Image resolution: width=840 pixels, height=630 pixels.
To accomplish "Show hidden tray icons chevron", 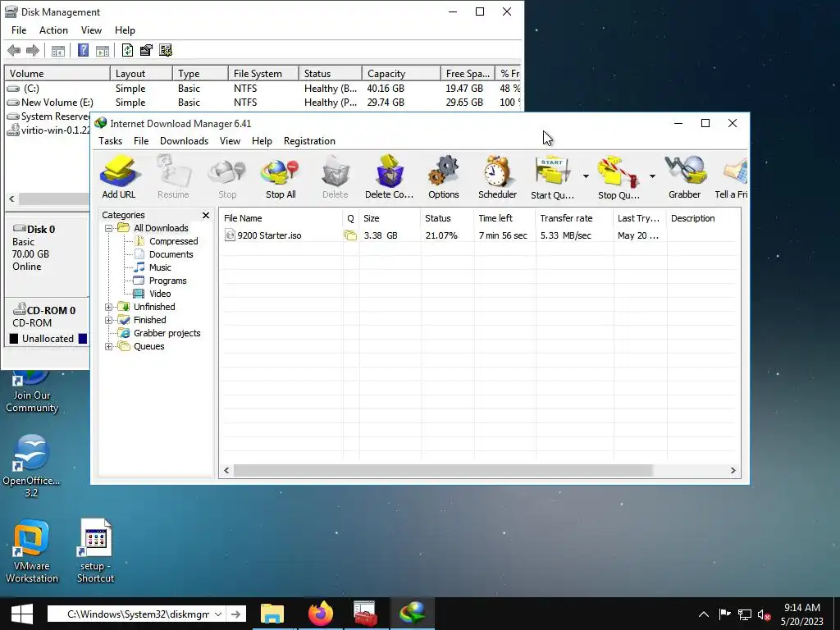I will click(x=703, y=614).
